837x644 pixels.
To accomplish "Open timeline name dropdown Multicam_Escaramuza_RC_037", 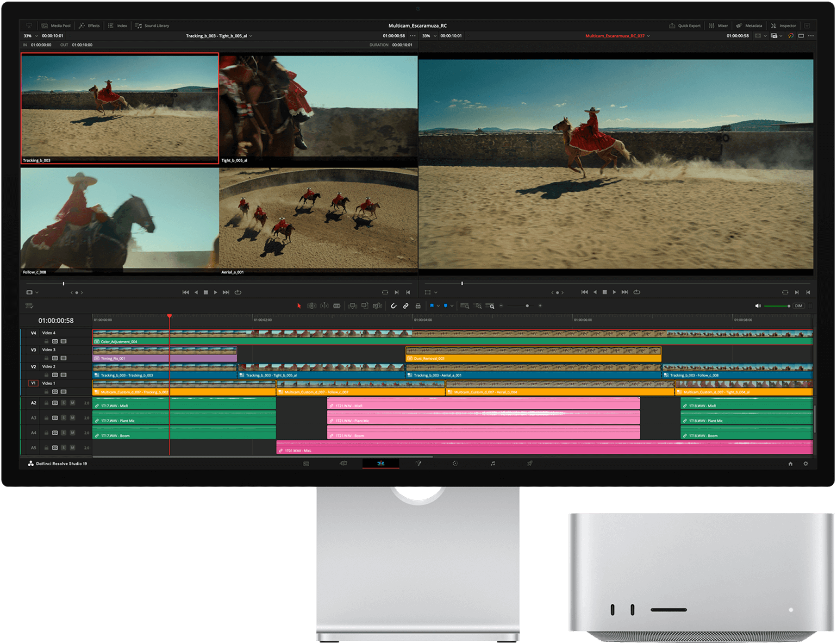I will (x=618, y=36).
